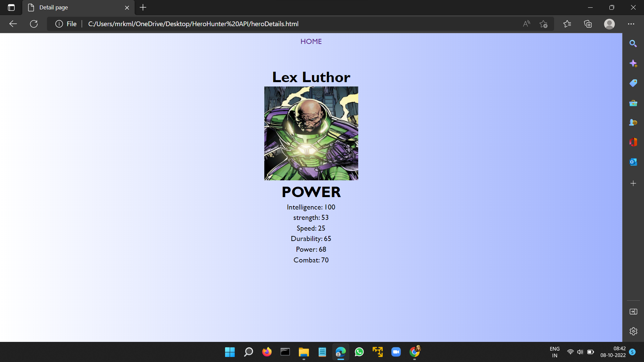
Task: Click the HOME link
Action: click(x=311, y=42)
